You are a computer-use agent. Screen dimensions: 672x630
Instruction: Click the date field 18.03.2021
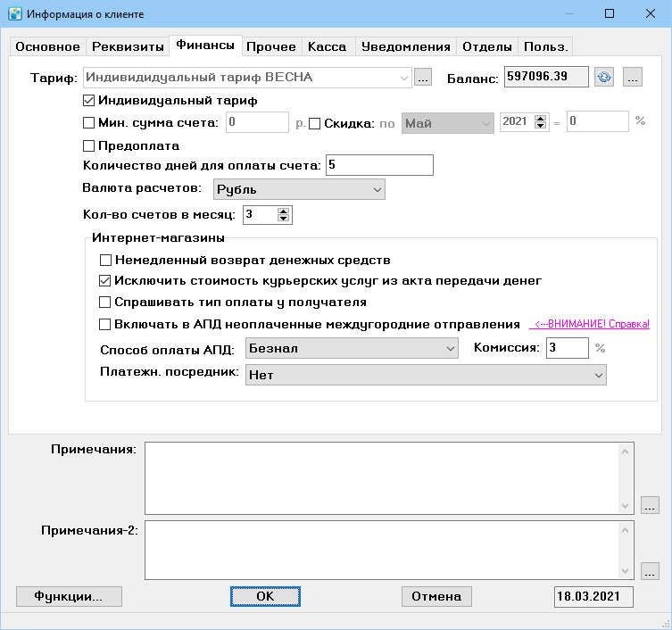(593, 597)
